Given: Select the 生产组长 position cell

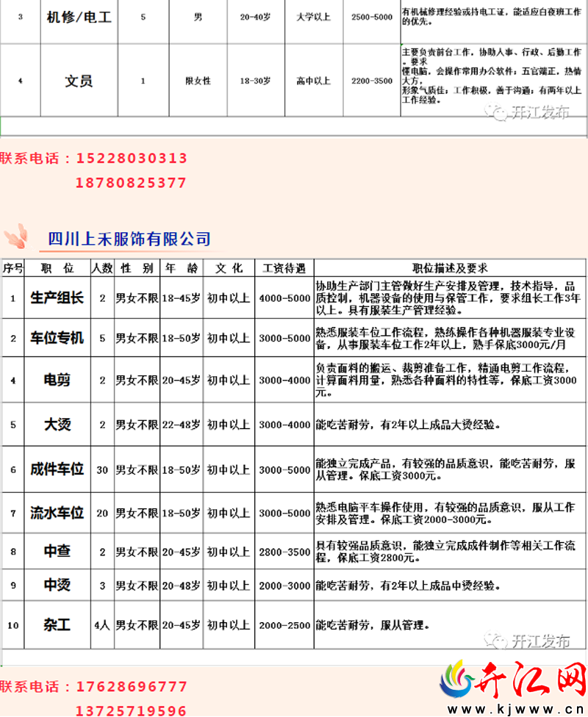Looking at the screenshot, I should [57, 298].
